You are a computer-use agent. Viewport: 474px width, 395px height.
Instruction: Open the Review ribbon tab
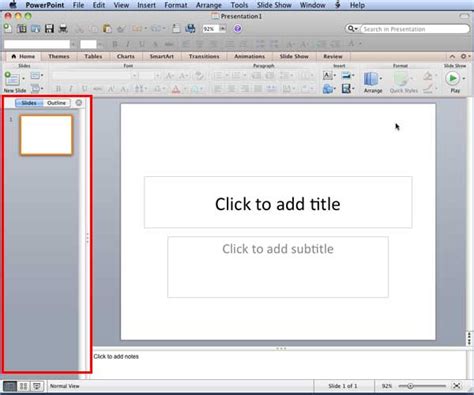click(333, 56)
